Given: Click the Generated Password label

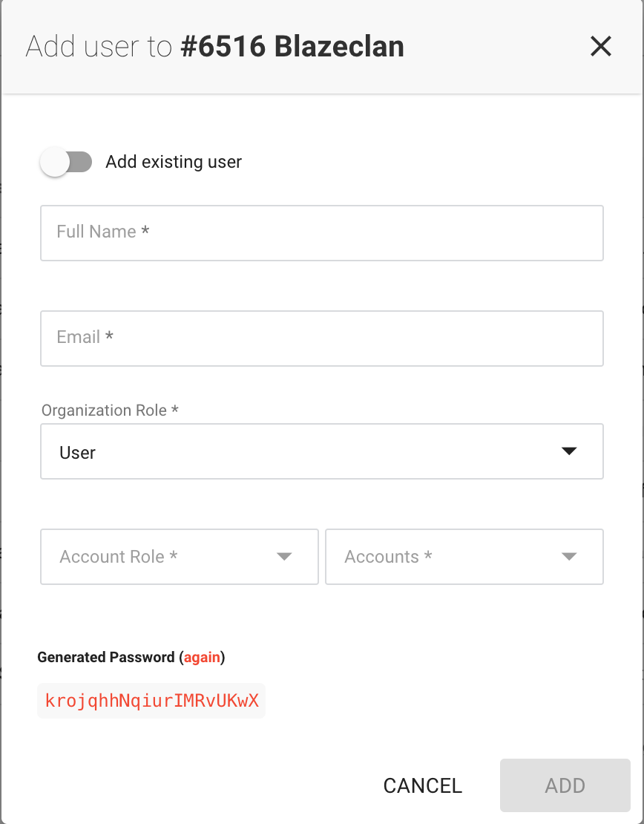Looking at the screenshot, I should point(106,657).
